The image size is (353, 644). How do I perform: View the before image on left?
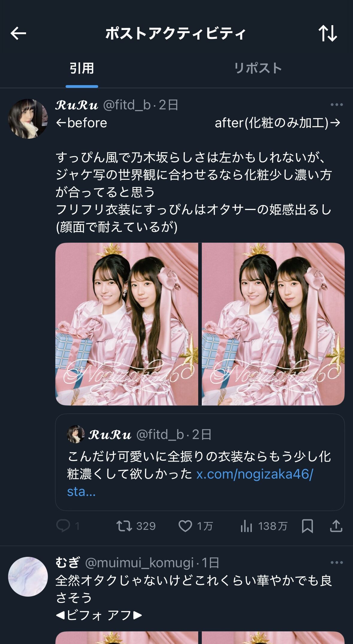[x=127, y=324]
